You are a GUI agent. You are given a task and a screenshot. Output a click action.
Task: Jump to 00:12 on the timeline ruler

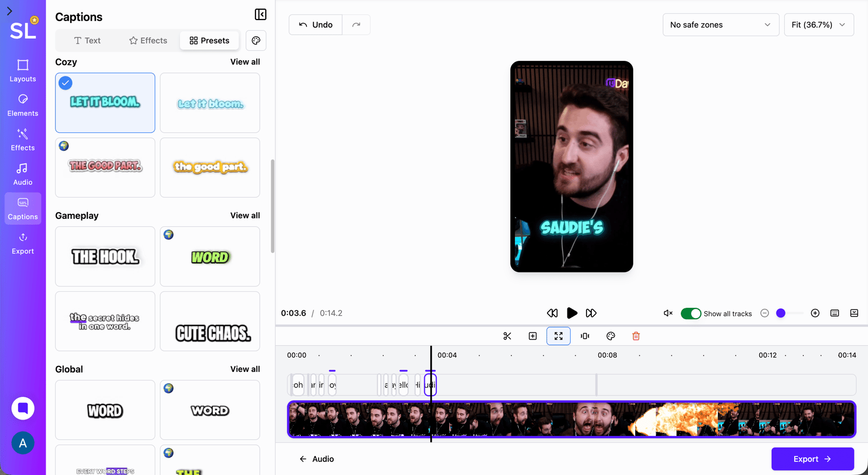(768, 355)
